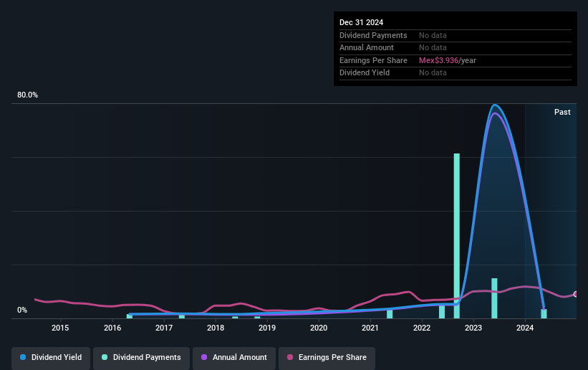
Task: Click the tall 2022 dividend payment bar
Action: pos(456,236)
